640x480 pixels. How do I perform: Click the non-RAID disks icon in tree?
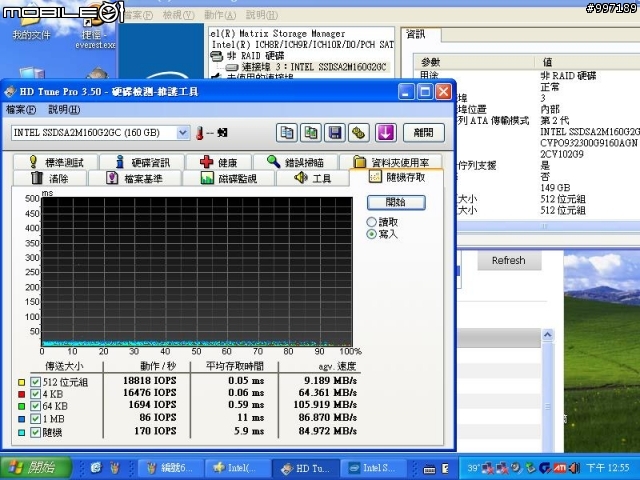coord(216,56)
